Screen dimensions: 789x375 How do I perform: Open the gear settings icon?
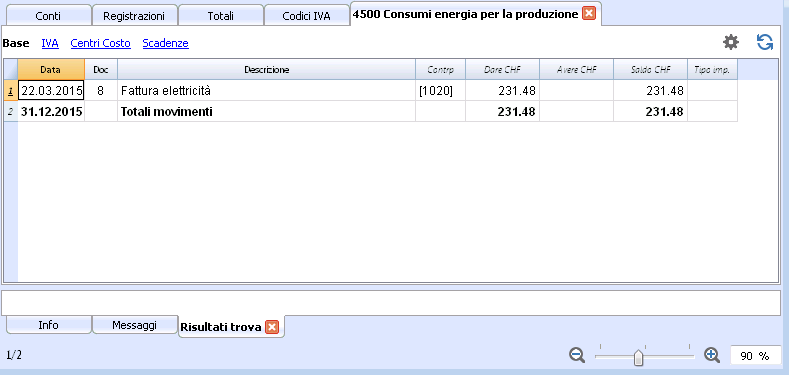pyautogui.click(x=731, y=42)
